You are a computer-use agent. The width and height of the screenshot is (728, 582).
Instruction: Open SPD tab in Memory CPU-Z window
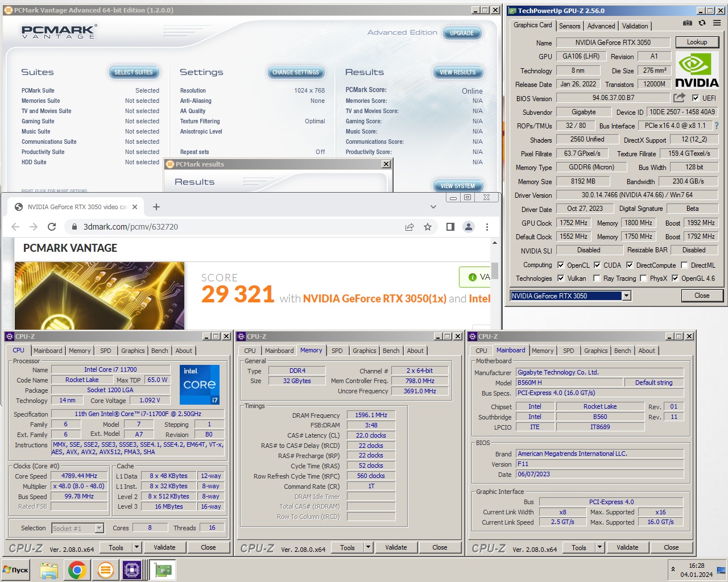coord(337,351)
